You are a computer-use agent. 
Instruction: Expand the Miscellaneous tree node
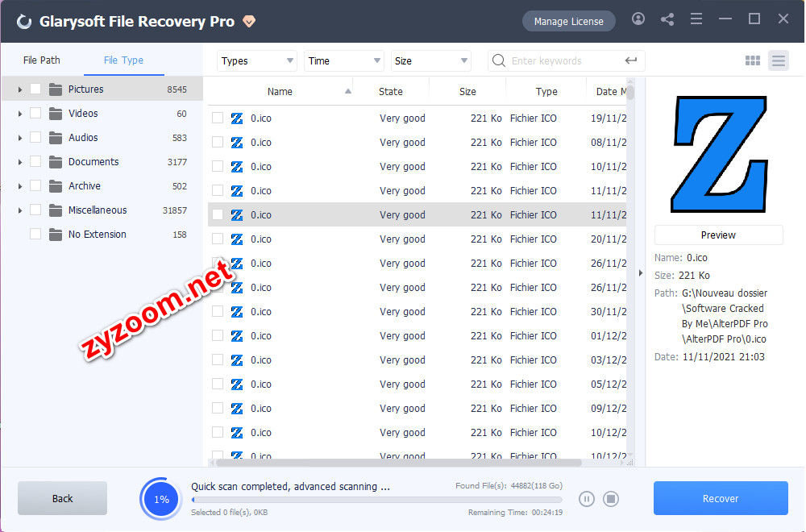coord(20,210)
